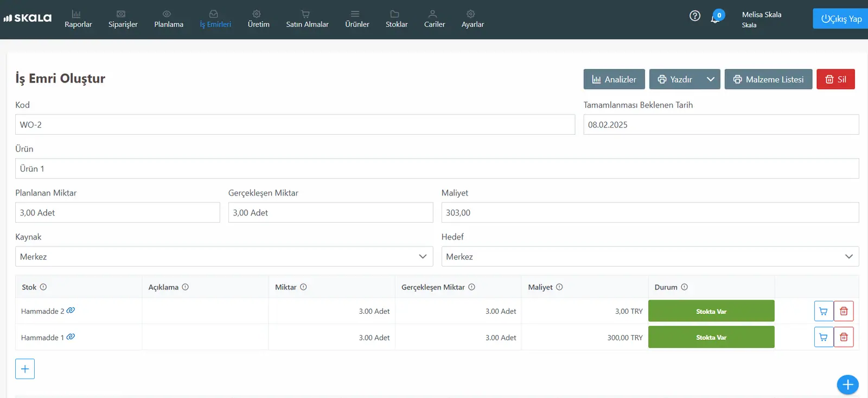
Task: Delete the Hammadde 1 row with trash icon
Action: pyautogui.click(x=844, y=337)
